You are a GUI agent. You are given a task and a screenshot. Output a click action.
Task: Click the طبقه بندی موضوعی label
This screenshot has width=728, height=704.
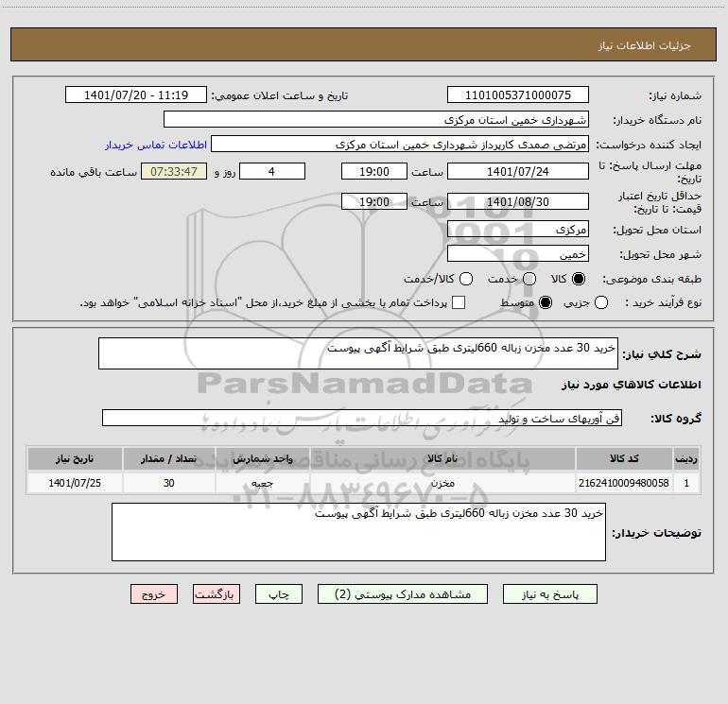651,280
